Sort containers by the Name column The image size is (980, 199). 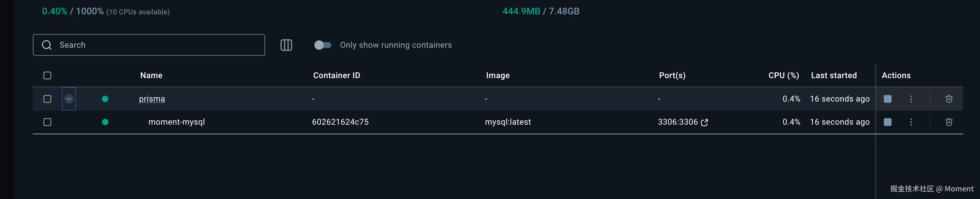(151, 75)
